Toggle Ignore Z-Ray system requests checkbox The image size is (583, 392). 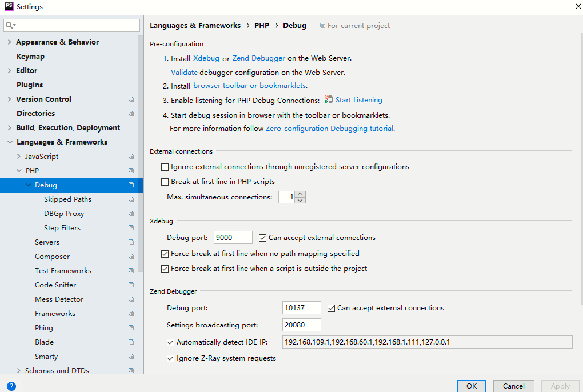tap(170, 358)
